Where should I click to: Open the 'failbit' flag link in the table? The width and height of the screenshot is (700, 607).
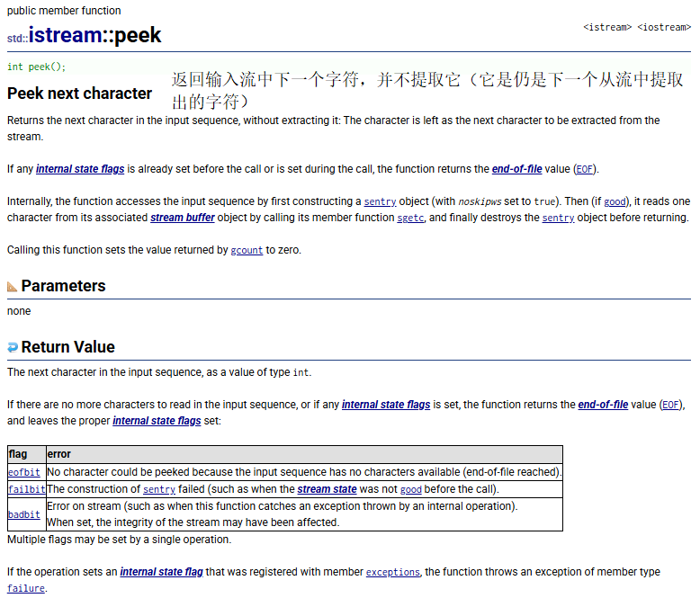(x=27, y=489)
